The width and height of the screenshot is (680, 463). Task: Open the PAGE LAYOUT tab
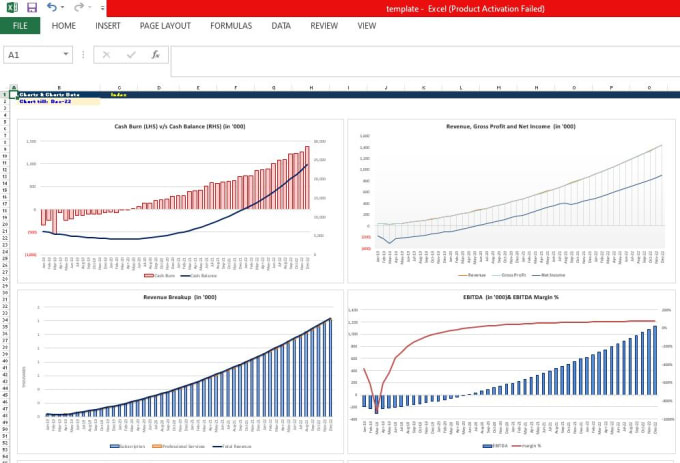point(165,26)
